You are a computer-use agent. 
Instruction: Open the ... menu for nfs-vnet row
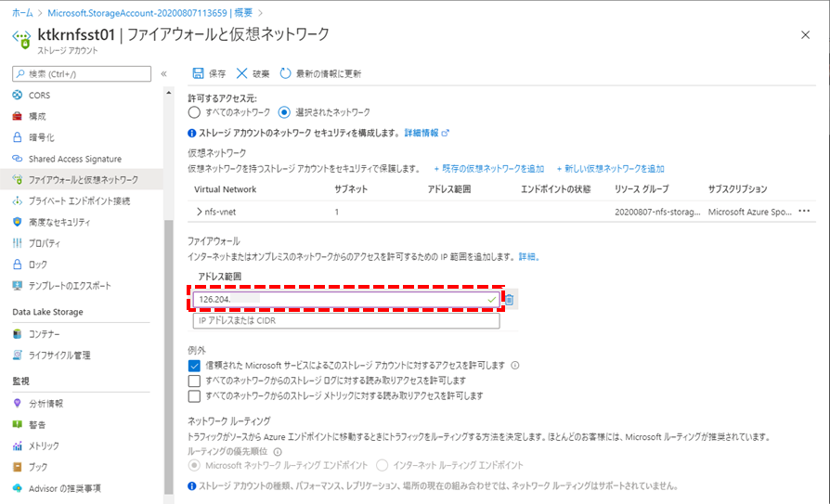pos(804,212)
